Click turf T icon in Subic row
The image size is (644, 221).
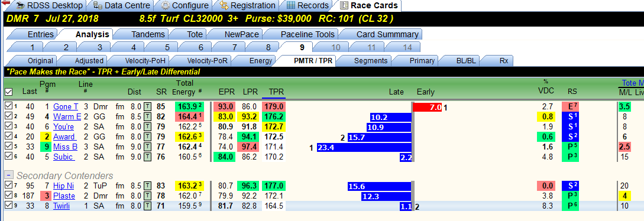coord(147,157)
